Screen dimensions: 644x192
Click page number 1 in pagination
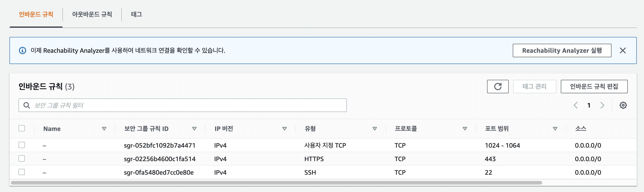point(589,105)
